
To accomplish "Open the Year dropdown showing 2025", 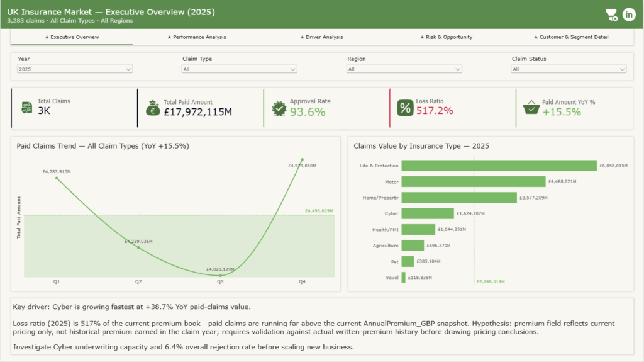I will pyautogui.click(x=74, y=69).
